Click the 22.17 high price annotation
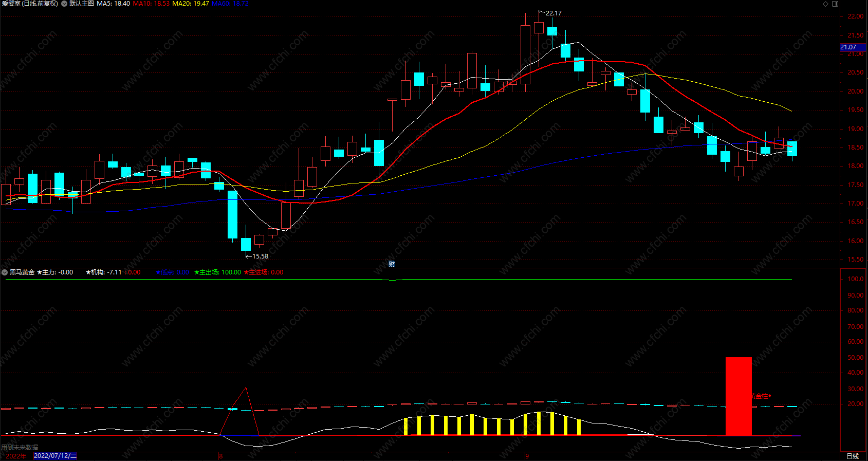 553,13
